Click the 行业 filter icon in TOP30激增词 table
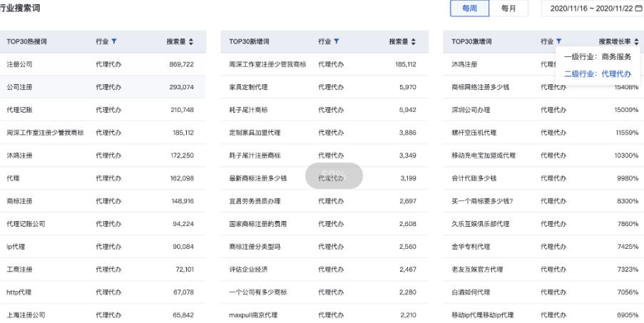The width and height of the screenshot is (644, 323). 559,42
